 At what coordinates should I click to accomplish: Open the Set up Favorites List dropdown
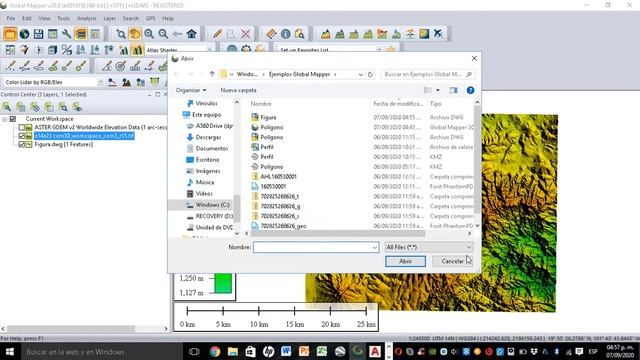click(379, 50)
